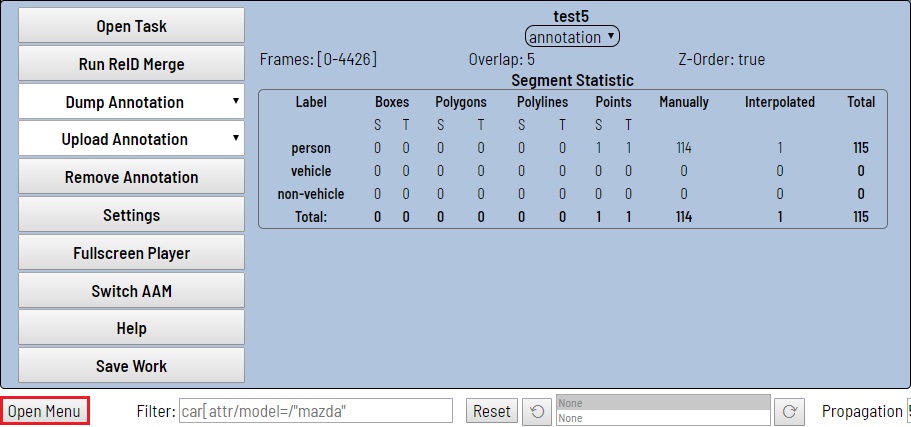Click inside the Filter text field

[x=315, y=411]
